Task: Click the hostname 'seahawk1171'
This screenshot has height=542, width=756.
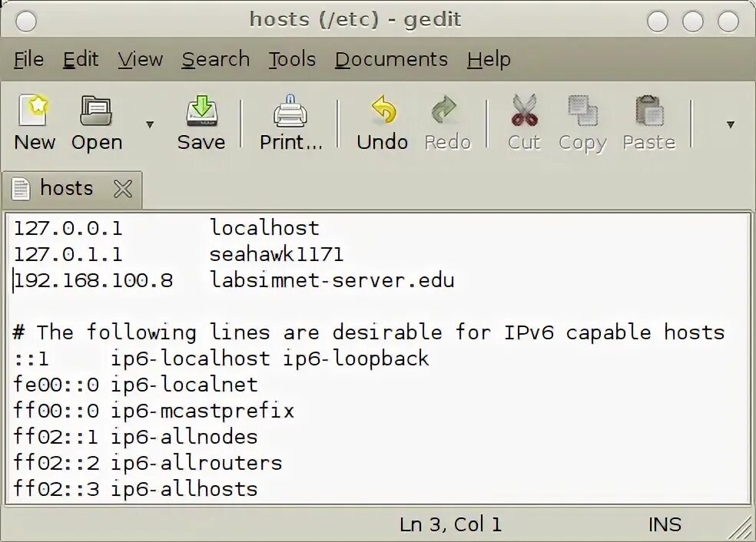Action: point(277,253)
